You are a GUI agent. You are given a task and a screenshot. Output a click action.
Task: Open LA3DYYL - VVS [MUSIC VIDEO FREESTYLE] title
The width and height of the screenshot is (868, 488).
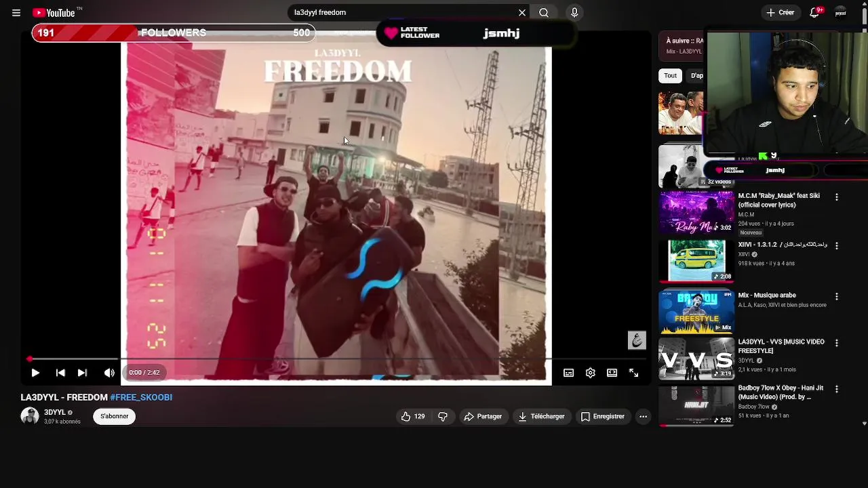pos(781,346)
